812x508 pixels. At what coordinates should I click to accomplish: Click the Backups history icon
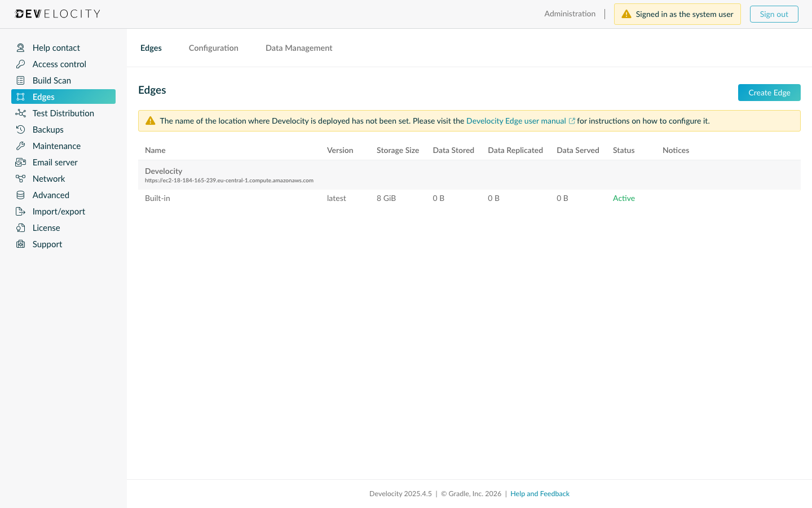[20, 129]
